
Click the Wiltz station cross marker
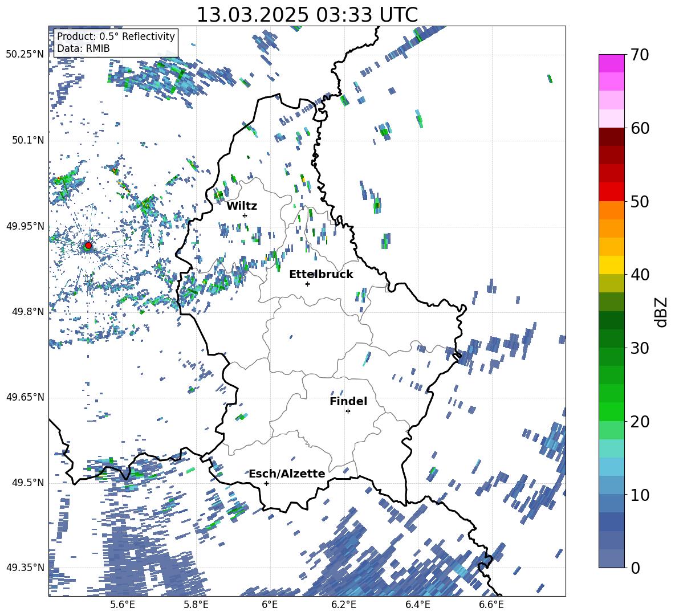point(245,215)
